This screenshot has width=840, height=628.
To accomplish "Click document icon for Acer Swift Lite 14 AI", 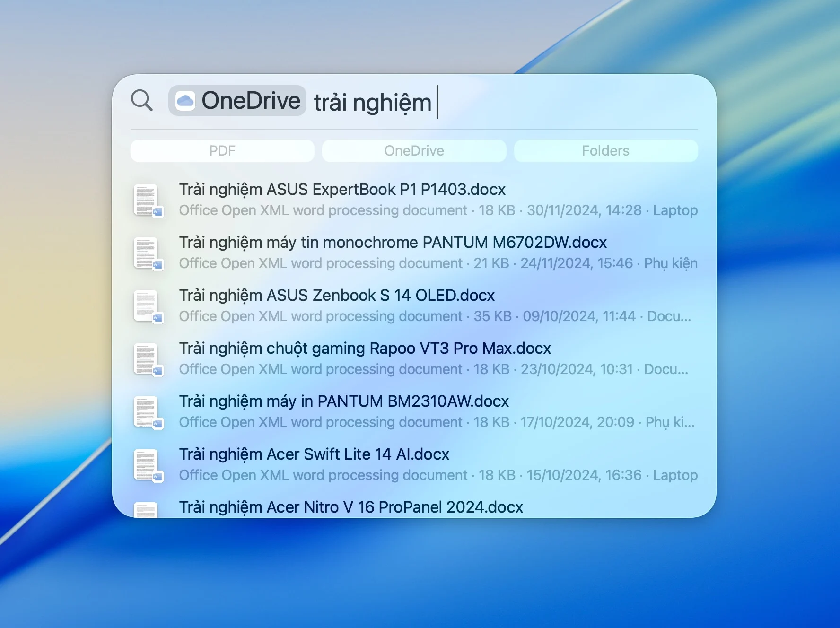I will (148, 465).
